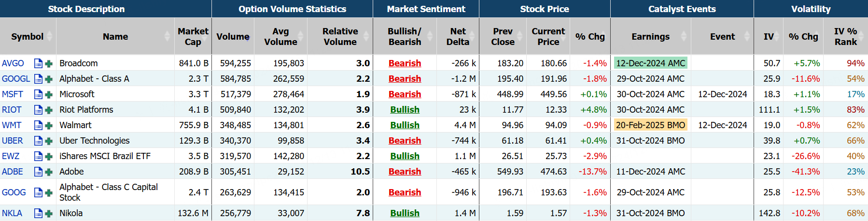Click the green plus icon for EWZ

coord(49,156)
